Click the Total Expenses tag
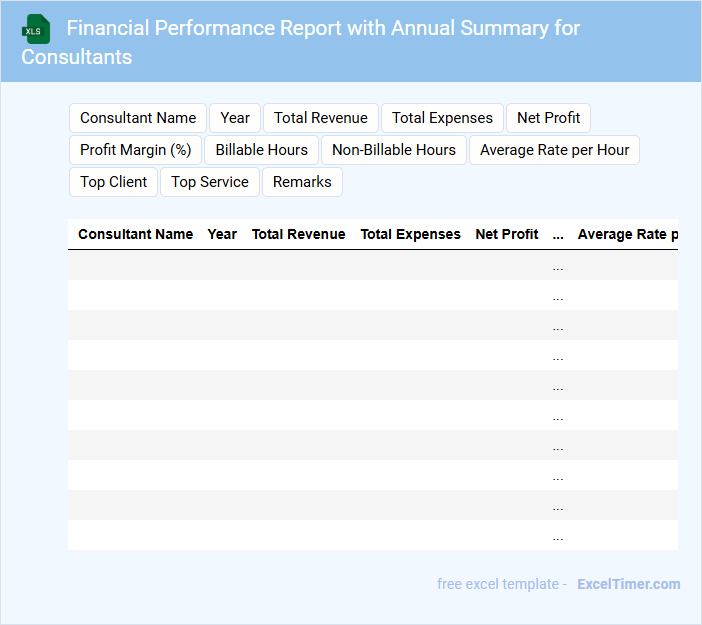The height and width of the screenshot is (625, 702). coord(442,118)
